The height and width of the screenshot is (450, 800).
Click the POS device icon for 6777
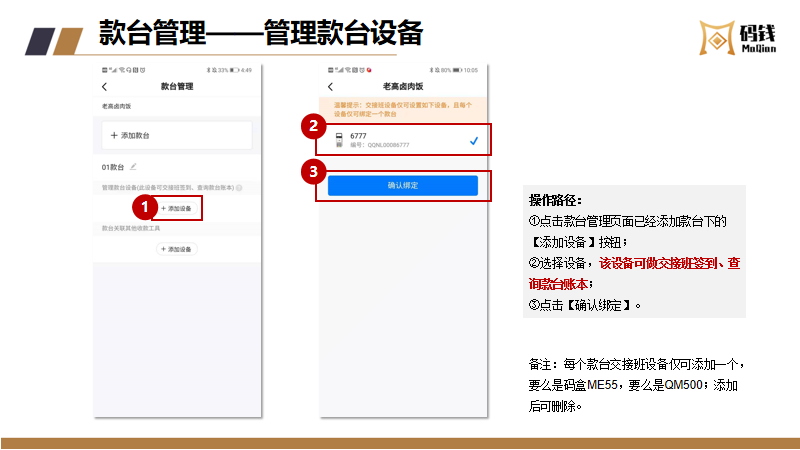340,140
